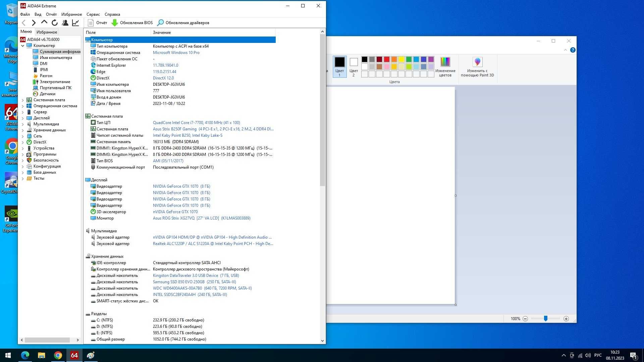The image size is (644, 362).
Task: Expand the DirectX tree node
Action: tap(22, 142)
